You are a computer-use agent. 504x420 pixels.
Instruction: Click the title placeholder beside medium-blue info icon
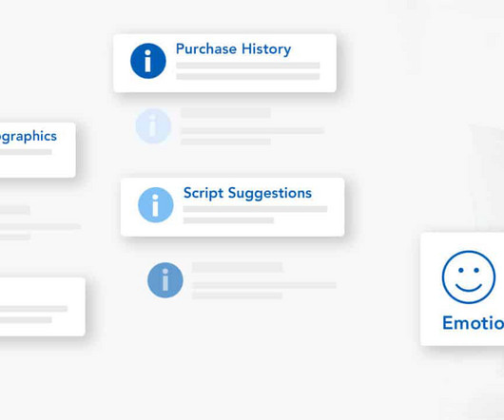237,267
